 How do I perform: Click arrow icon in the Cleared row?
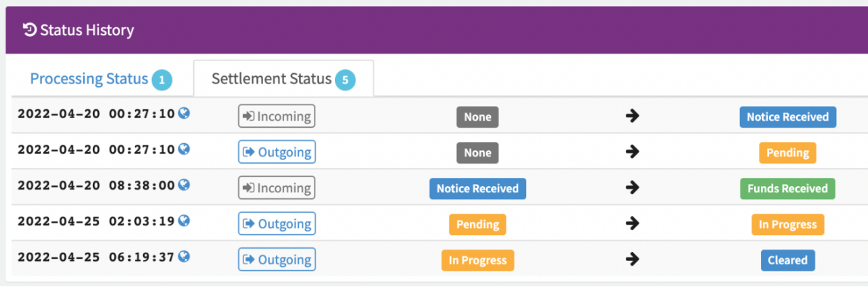632,259
